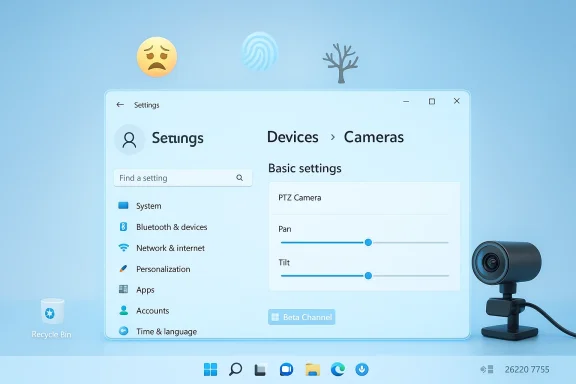Click the Basic settings heading
Viewport: 576px width, 384px height.
tap(305, 168)
